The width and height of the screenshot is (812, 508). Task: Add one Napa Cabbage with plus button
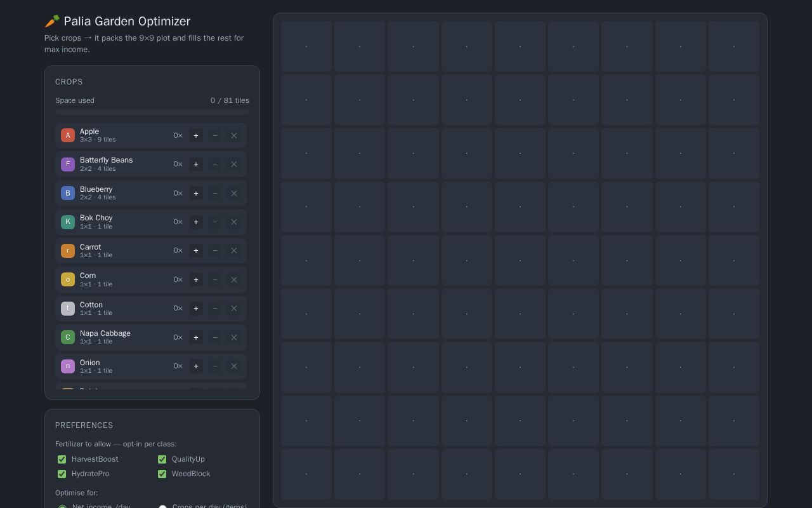coord(196,337)
